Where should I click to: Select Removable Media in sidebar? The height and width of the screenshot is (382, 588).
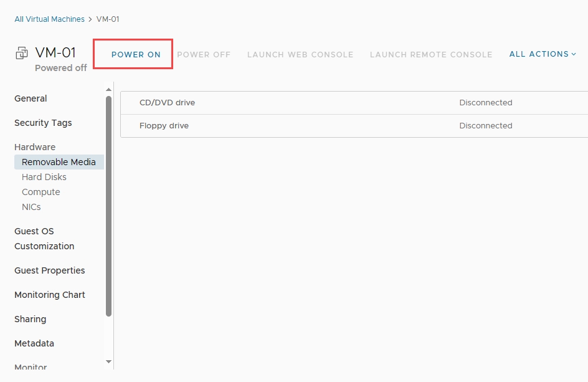point(59,162)
